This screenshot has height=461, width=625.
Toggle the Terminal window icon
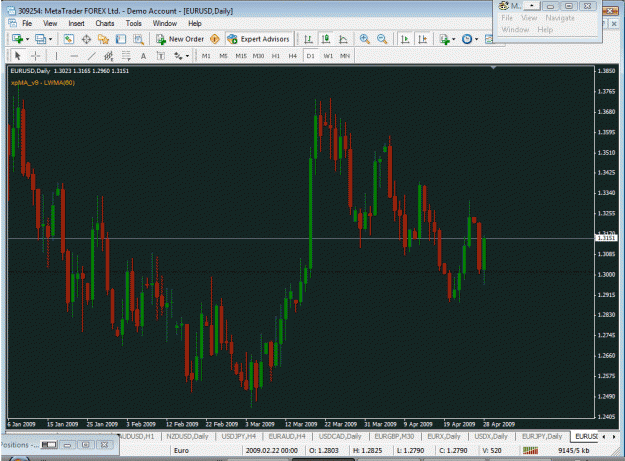(121, 39)
